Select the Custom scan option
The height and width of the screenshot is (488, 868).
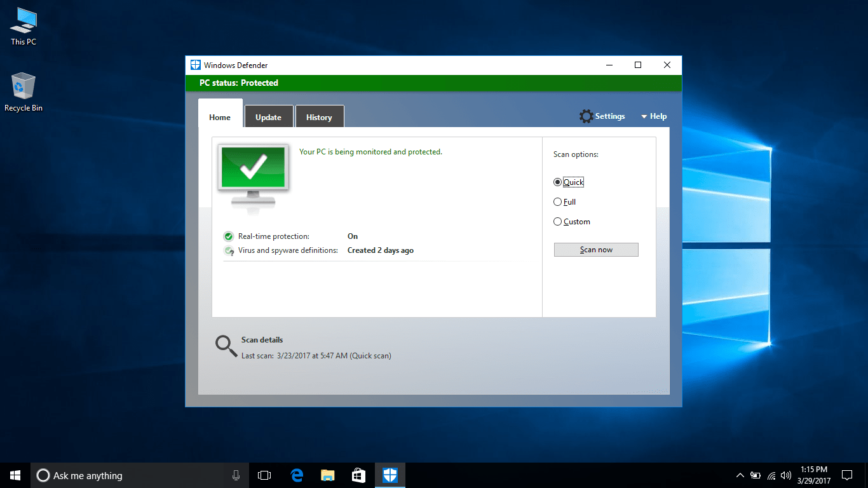click(x=572, y=222)
